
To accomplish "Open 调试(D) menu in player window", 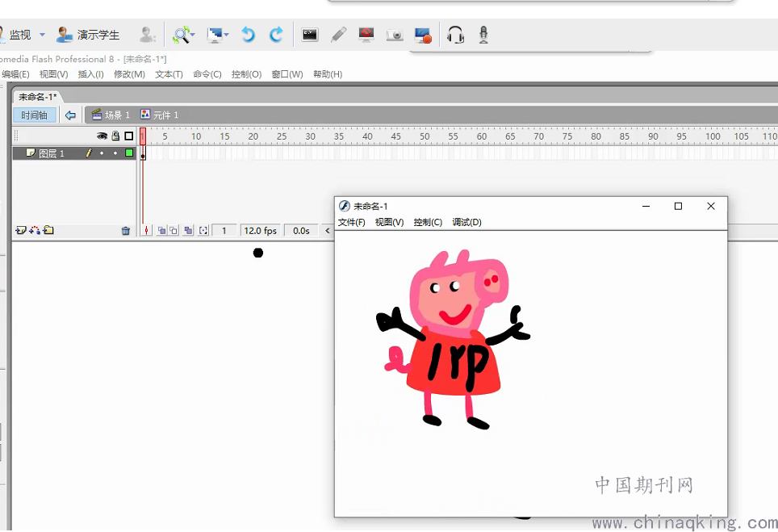I will [467, 222].
